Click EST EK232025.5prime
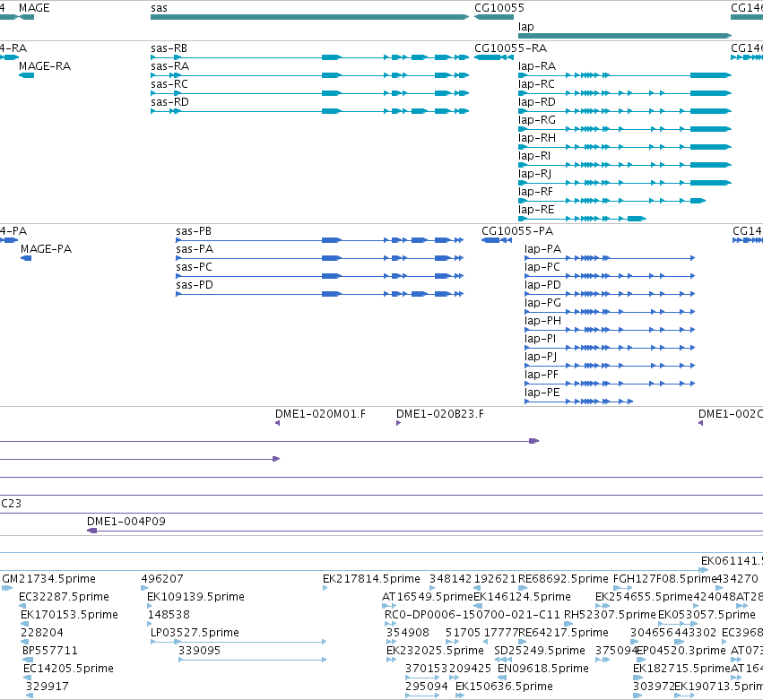Image resolution: width=763 pixels, height=700 pixels. click(435, 651)
